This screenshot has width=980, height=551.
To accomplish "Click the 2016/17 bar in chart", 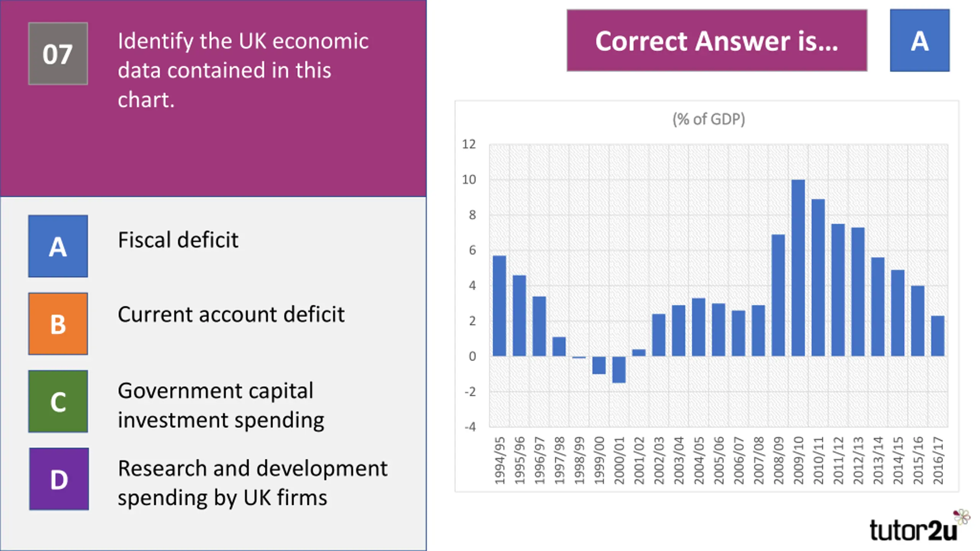I will coord(938,336).
